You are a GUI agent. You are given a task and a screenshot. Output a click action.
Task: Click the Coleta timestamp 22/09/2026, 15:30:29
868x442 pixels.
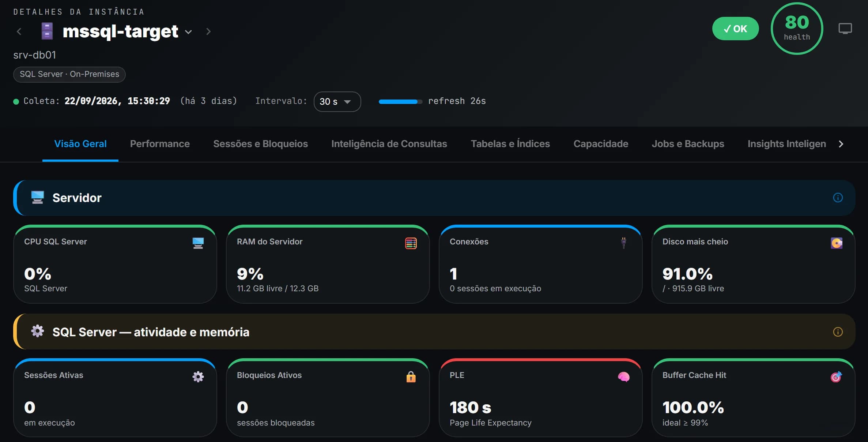coord(117,101)
